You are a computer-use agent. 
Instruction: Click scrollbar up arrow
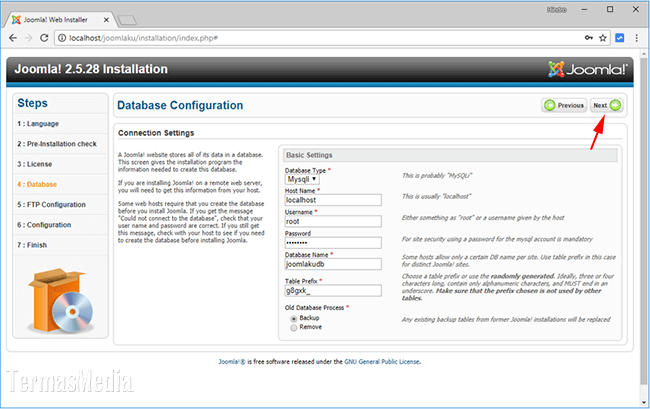pos(644,54)
